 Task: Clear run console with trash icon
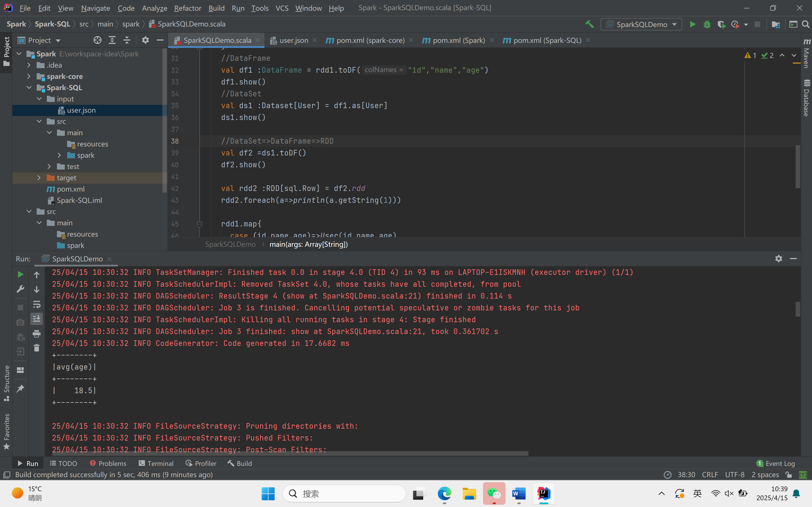click(37, 348)
